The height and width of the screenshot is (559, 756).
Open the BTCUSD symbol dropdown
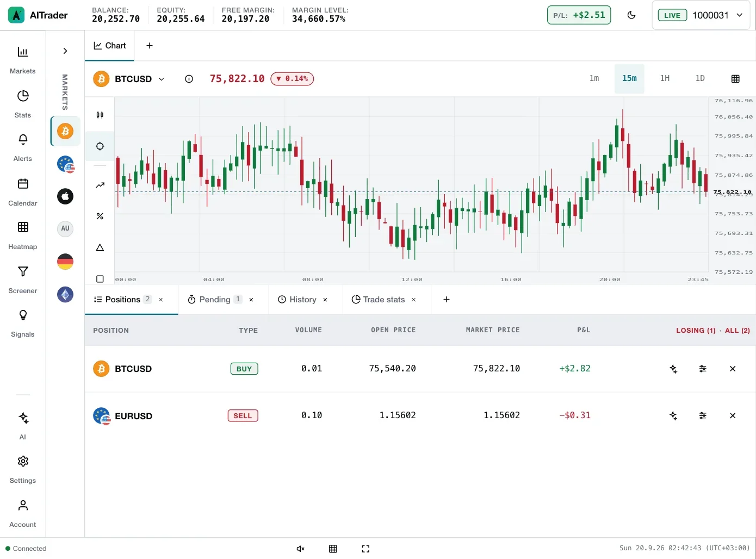click(x=129, y=79)
